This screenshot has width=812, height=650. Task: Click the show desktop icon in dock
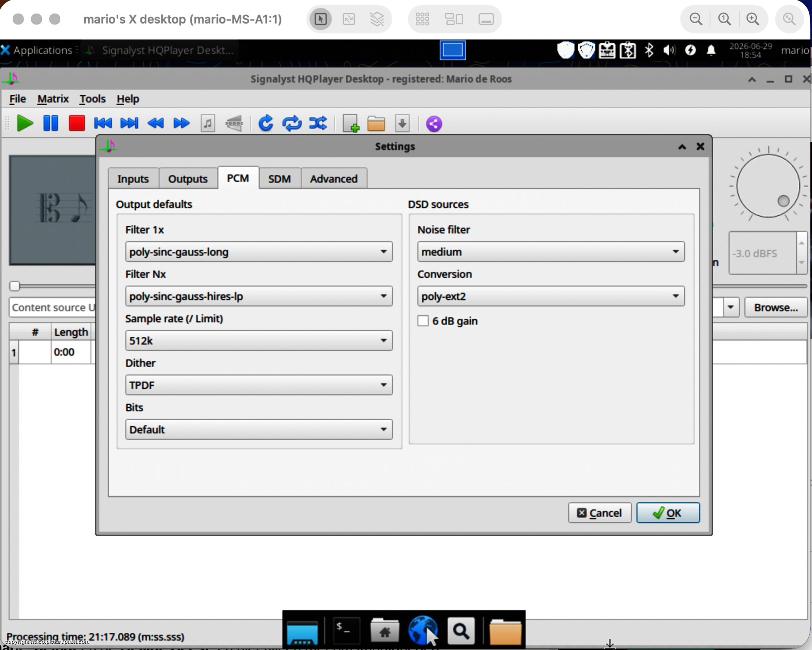302,632
